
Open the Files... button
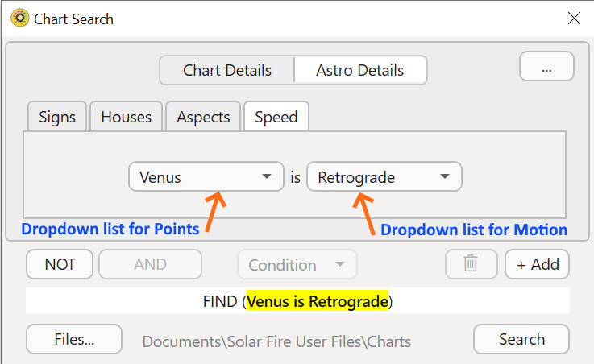pos(74,339)
